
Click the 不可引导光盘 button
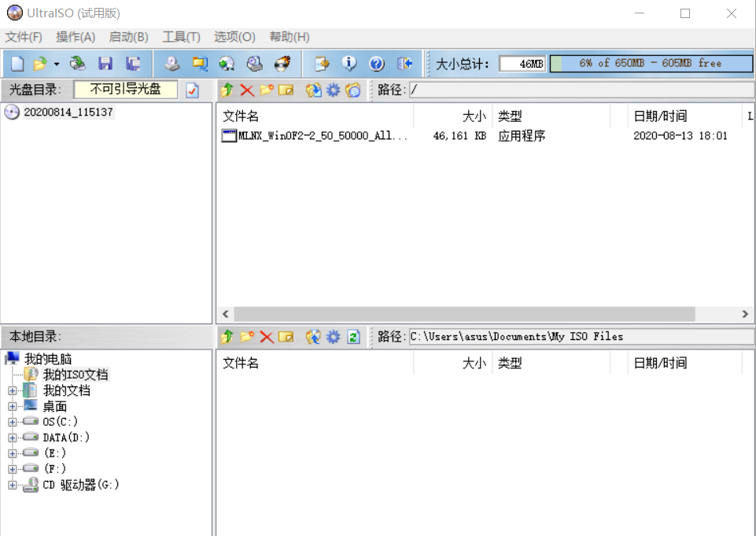coord(126,90)
